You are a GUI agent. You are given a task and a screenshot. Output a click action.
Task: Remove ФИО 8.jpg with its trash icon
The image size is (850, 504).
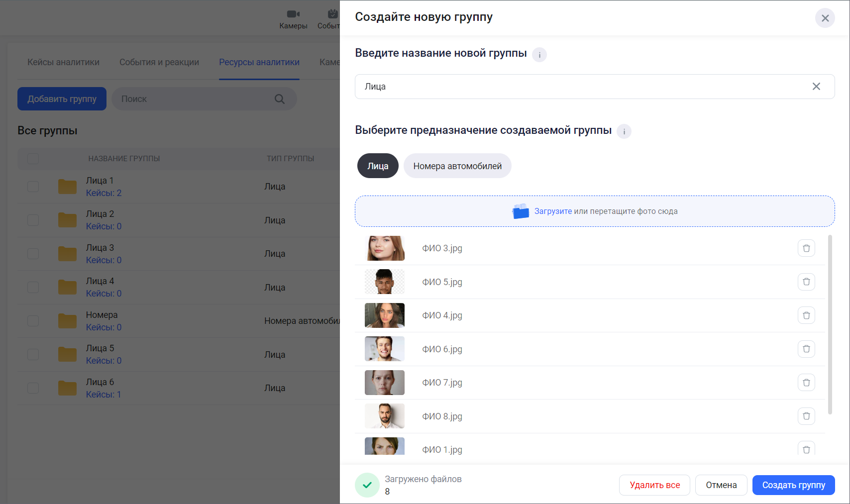point(806,416)
